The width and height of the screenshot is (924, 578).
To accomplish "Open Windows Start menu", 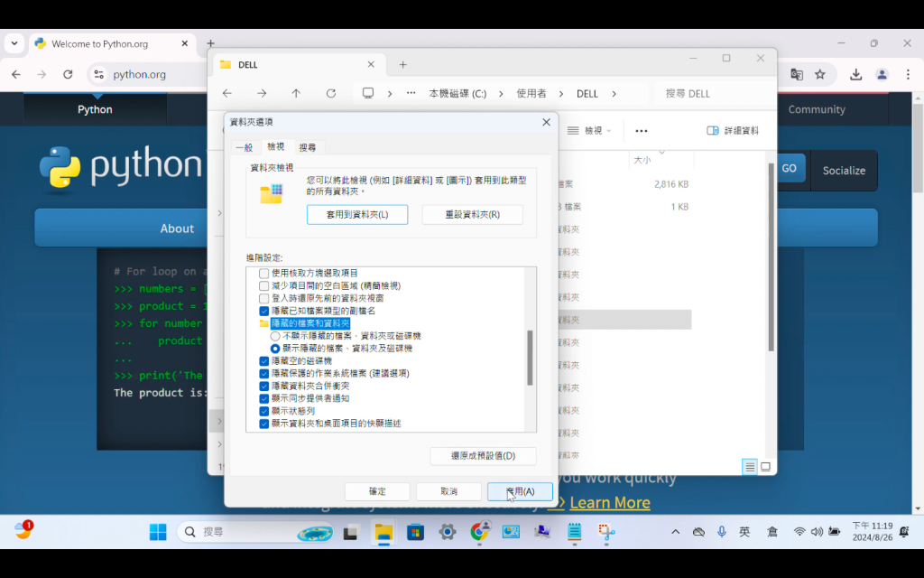I will coord(158,532).
